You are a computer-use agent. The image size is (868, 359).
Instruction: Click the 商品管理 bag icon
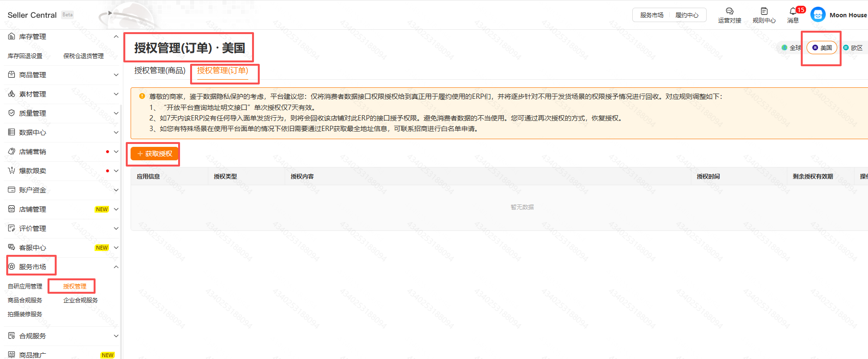pos(12,75)
